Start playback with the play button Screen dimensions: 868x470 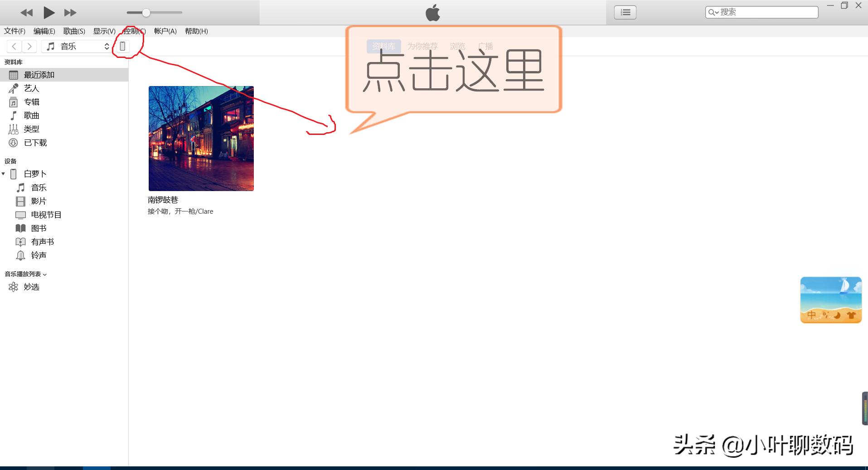click(48, 13)
